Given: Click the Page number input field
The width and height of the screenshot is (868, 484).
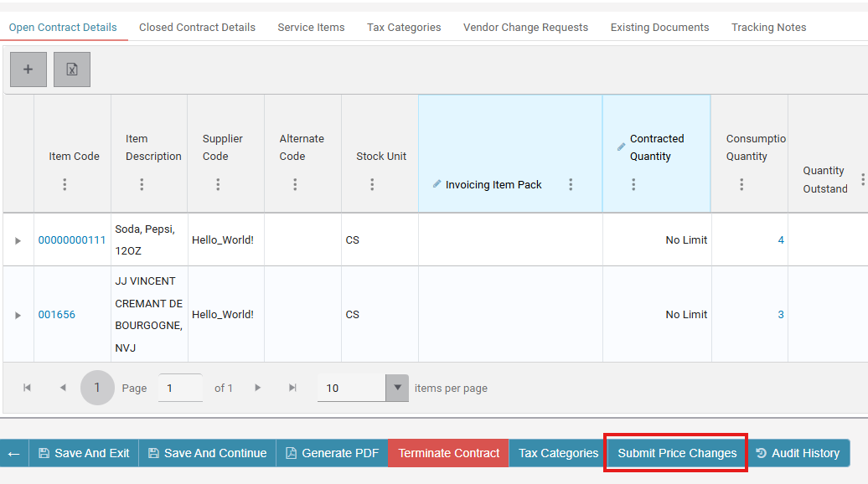Looking at the screenshot, I should pos(180,388).
